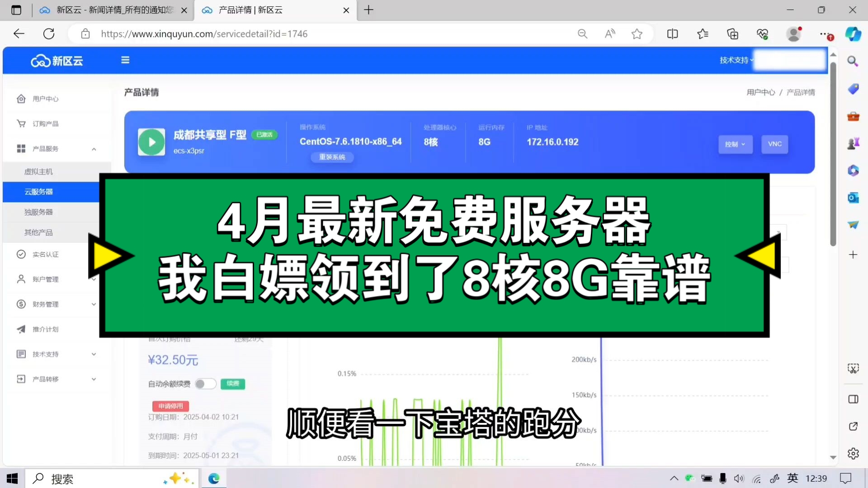Open the Copilot sidebar

(x=853, y=34)
